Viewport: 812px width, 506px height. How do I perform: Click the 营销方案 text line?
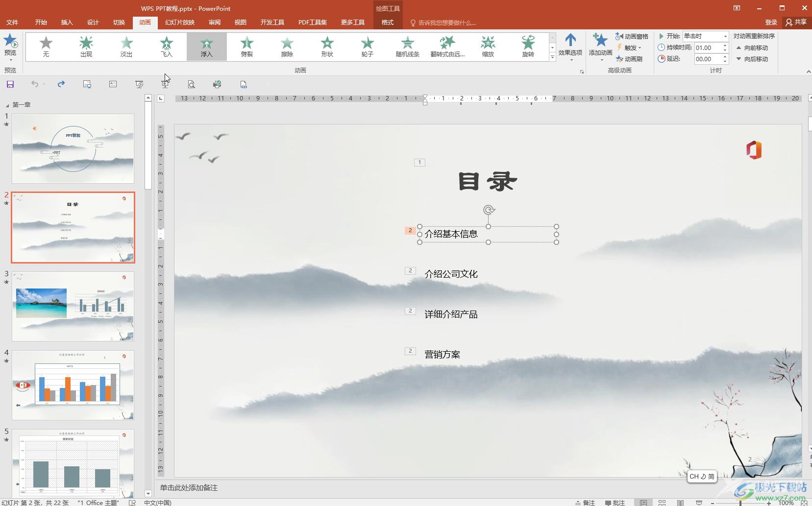(442, 355)
